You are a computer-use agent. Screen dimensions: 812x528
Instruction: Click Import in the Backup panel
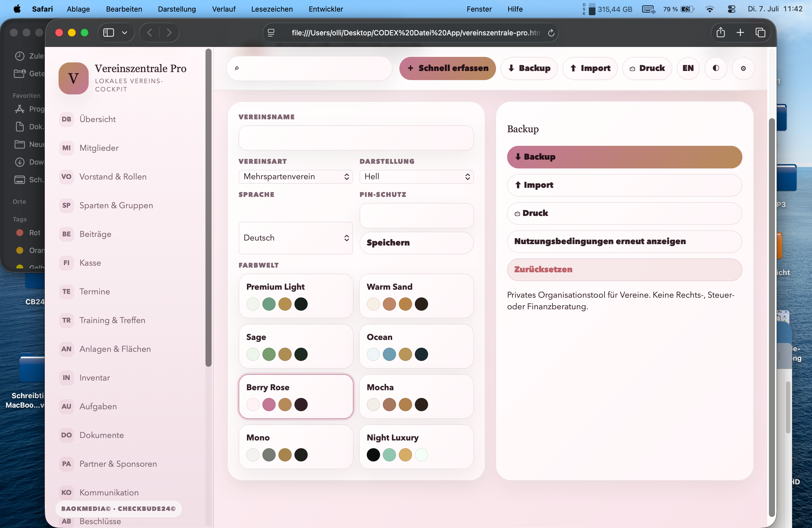(624, 185)
